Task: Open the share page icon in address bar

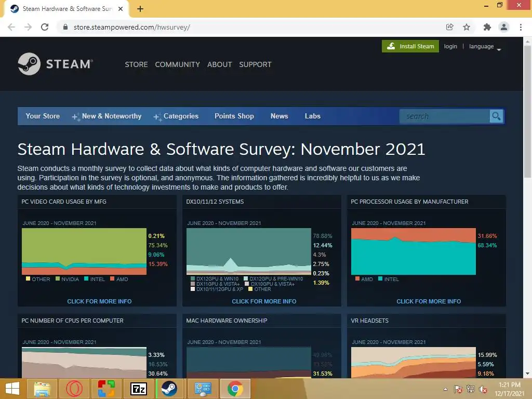Action: [449, 27]
